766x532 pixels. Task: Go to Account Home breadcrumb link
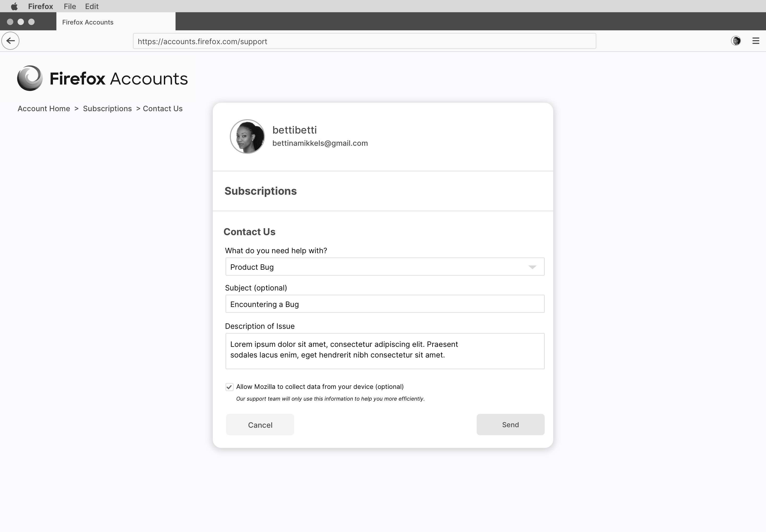pyautogui.click(x=44, y=109)
